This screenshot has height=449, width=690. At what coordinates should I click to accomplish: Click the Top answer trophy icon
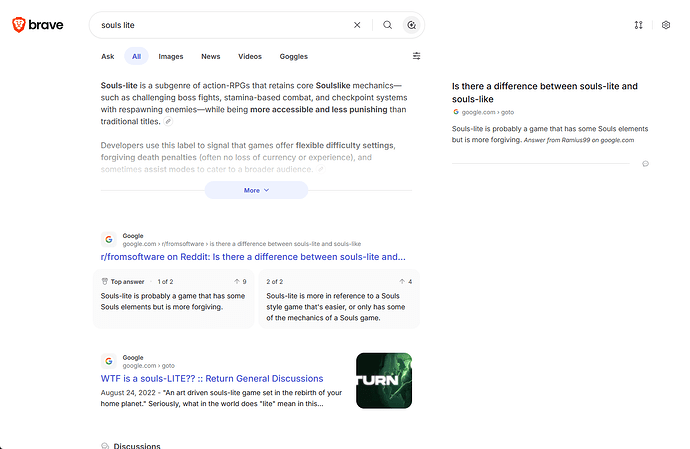(105, 281)
